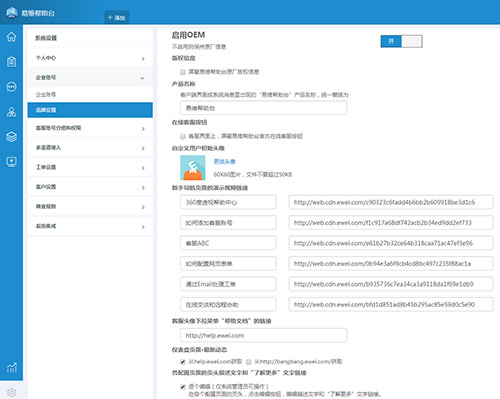500x399 pixels.
Task: Focus the http://help.ewei.com link field
Action: point(264,335)
